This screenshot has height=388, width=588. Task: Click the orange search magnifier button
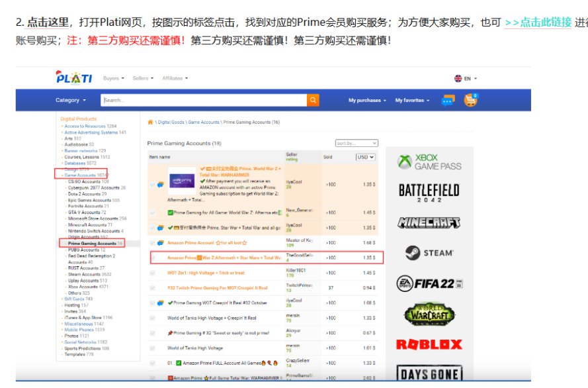tap(313, 100)
